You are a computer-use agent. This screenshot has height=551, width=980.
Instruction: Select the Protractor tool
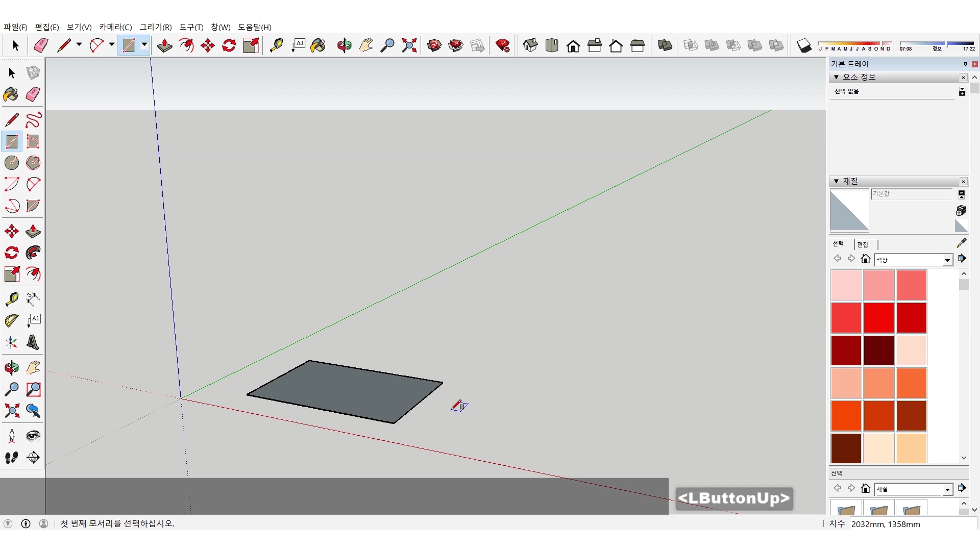11,320
